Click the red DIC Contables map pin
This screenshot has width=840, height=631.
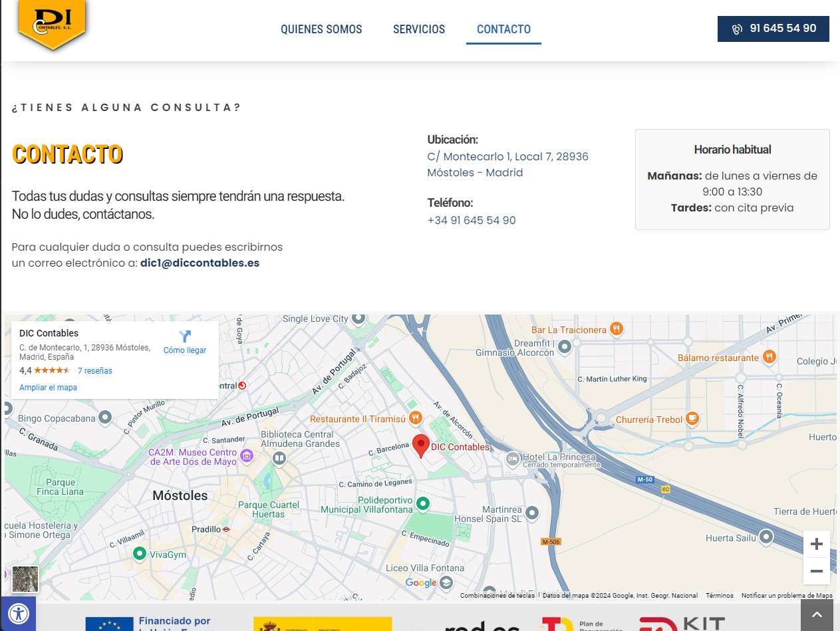[420, 445]
